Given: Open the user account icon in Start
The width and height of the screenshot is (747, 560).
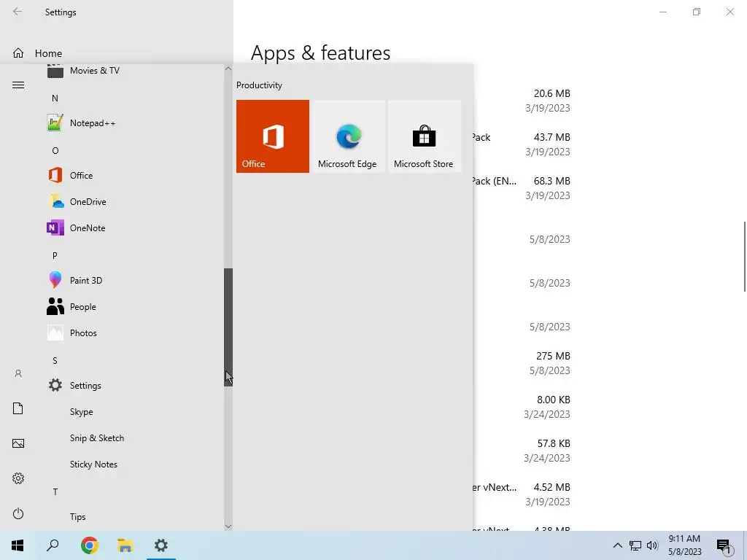Looking at the screenshot, I should (18, 373).
